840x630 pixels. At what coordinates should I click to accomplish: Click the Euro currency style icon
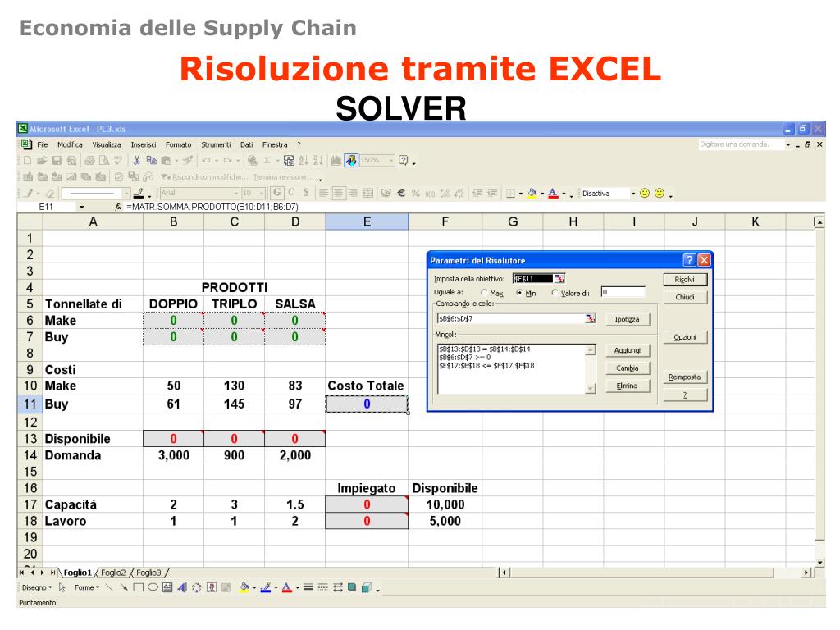pyautogui.click(x=400, y=193)
